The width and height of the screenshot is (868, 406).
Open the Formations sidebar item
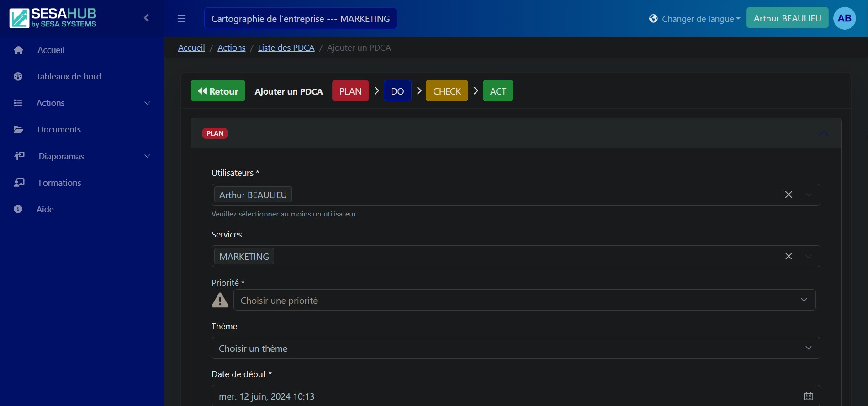[x=59, y=183]
